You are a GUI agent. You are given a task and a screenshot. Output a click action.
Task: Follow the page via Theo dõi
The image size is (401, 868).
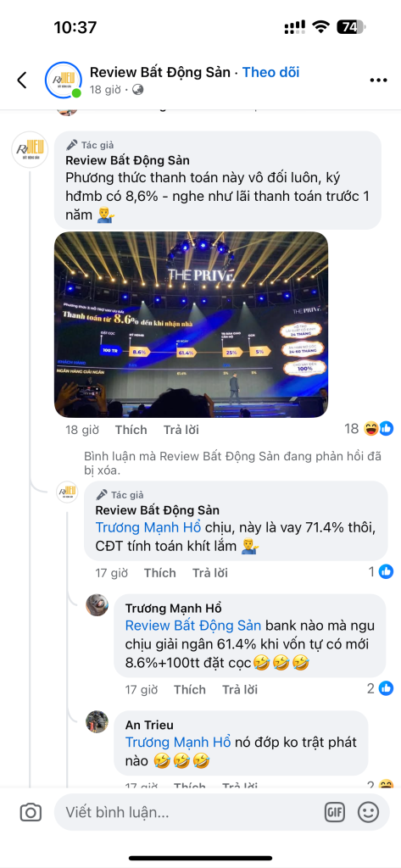pyautogui.click(x=270, y=72)
